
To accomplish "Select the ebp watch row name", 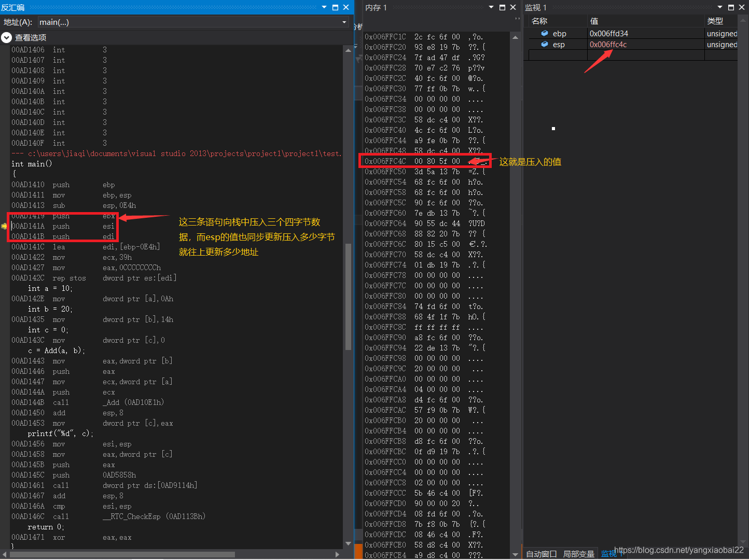I will coord(559,33).
